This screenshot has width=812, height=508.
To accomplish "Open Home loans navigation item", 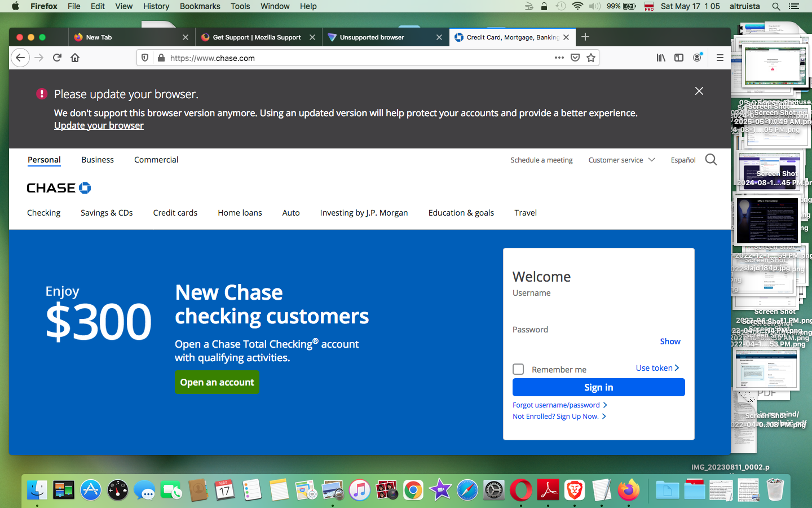I will pos(240,213).
